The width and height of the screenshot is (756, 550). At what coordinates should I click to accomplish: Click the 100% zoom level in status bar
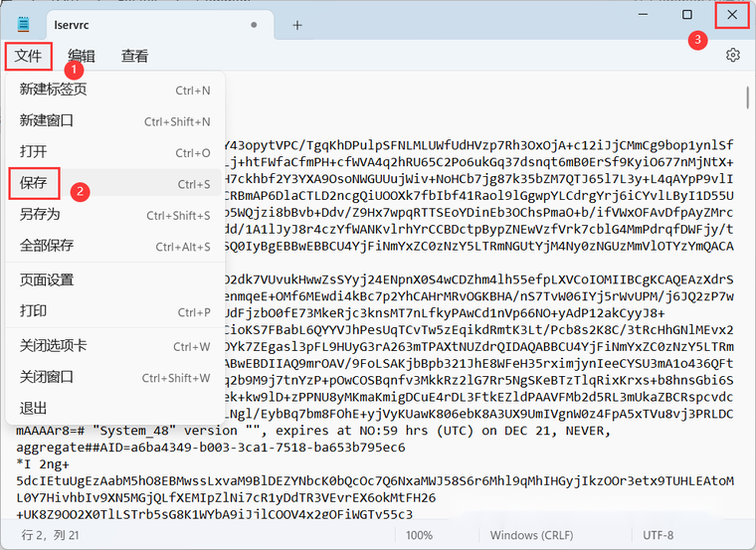419,535
